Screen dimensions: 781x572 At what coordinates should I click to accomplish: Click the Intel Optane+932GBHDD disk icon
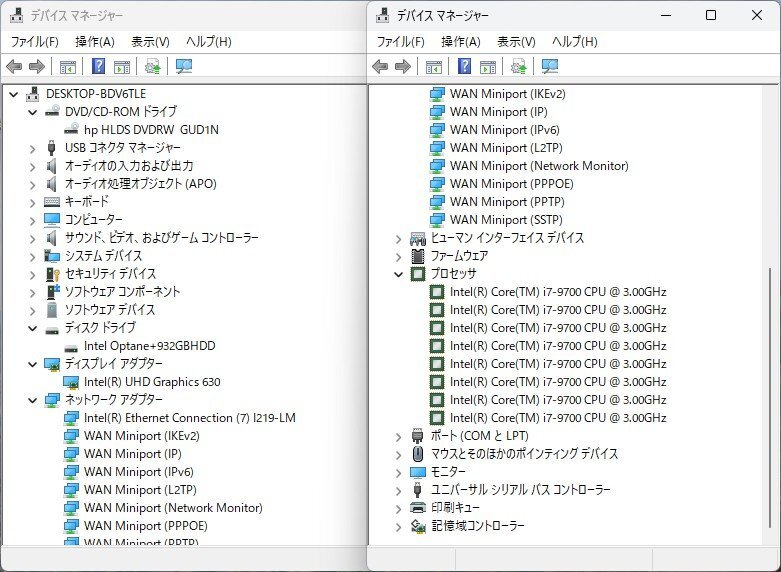pyautogui.click(x=72, y=346)
